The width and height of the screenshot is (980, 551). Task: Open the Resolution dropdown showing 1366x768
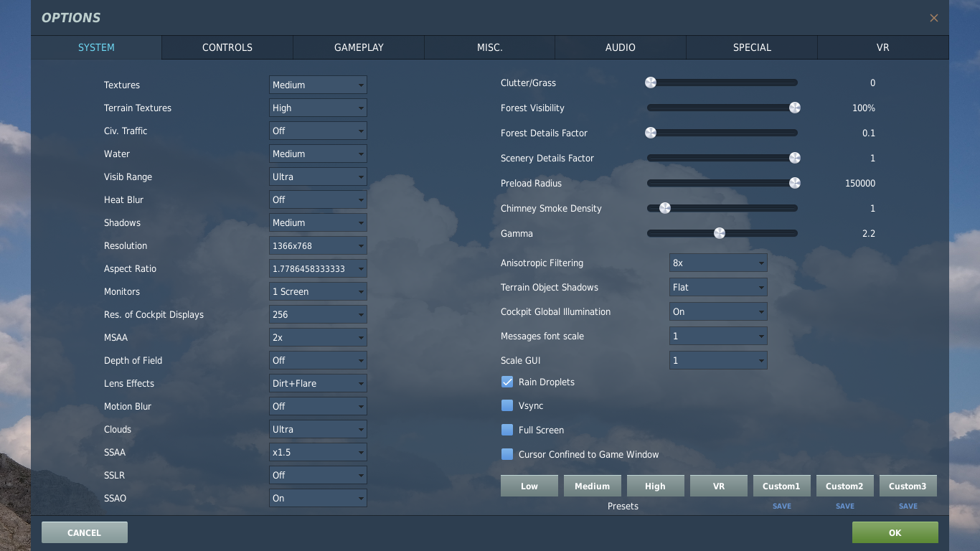tap(318, 245)
